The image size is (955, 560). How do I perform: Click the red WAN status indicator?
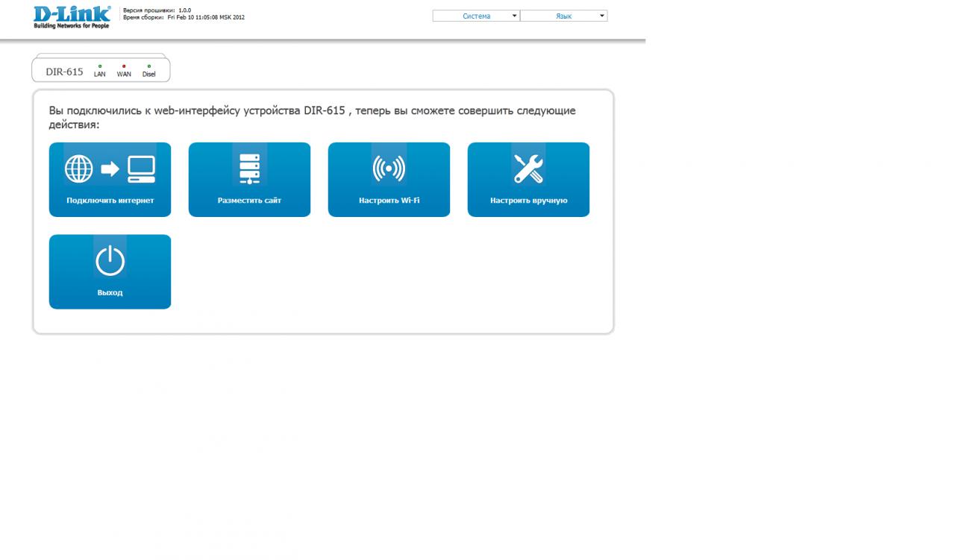(124, 66)
